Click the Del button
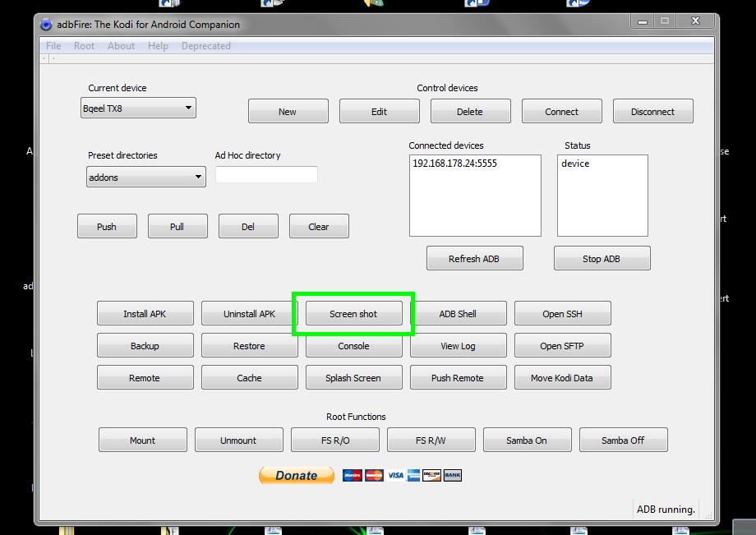Screen dimensions: 756x535 tap(248, 227)
